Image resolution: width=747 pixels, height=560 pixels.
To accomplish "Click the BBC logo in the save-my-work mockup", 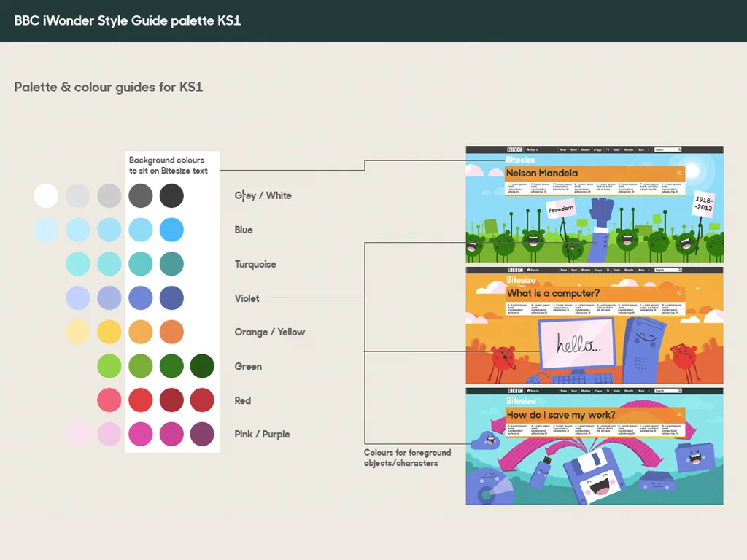I will point(514,391).
